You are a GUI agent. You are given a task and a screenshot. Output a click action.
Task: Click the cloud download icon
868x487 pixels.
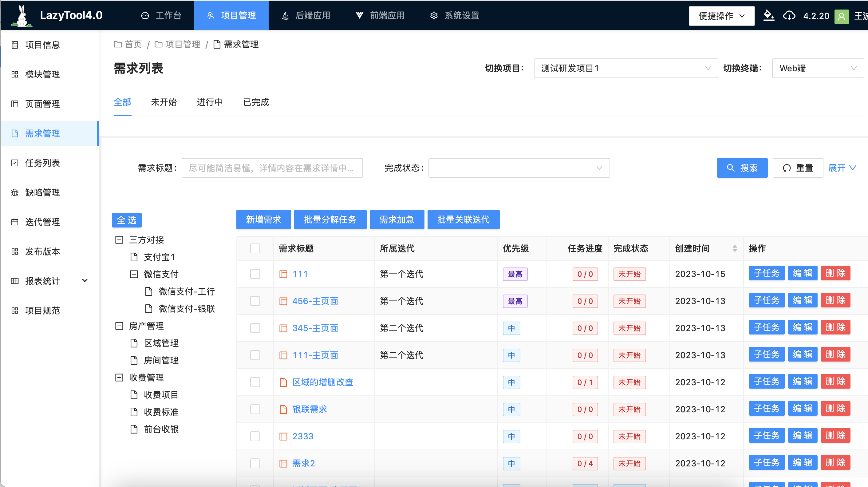click(x=789, y=15)
